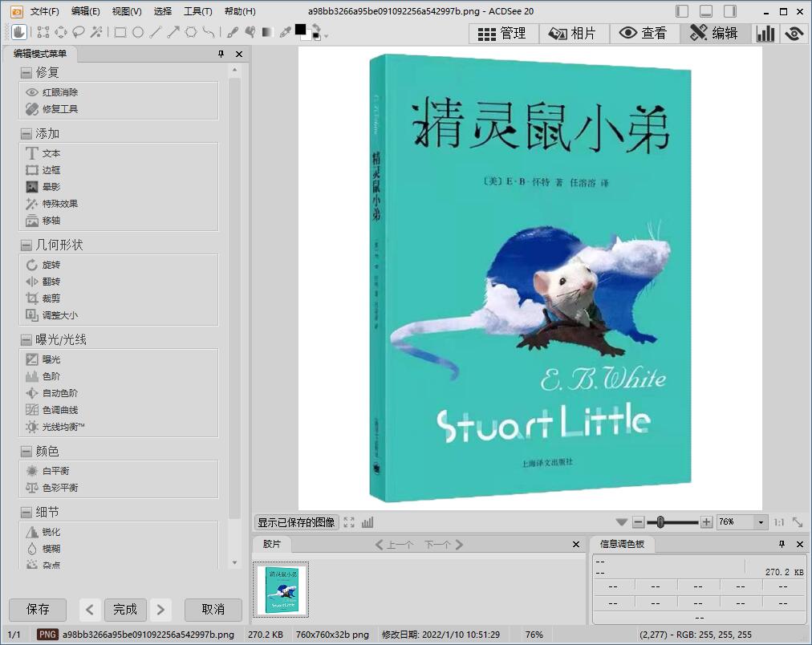The image size is (812, 645).
Task: Click the 保存 (Save) button
Action: [38, 610]
